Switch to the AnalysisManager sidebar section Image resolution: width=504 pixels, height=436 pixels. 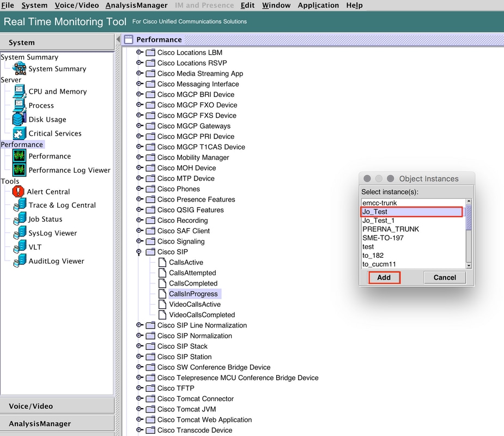click(57, 423)
